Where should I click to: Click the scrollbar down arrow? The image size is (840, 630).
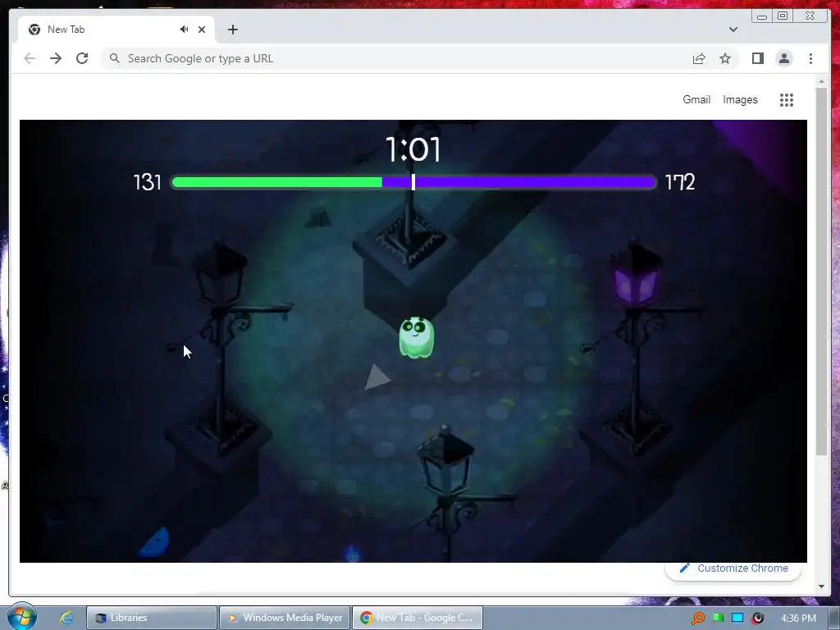click(821, 586)
